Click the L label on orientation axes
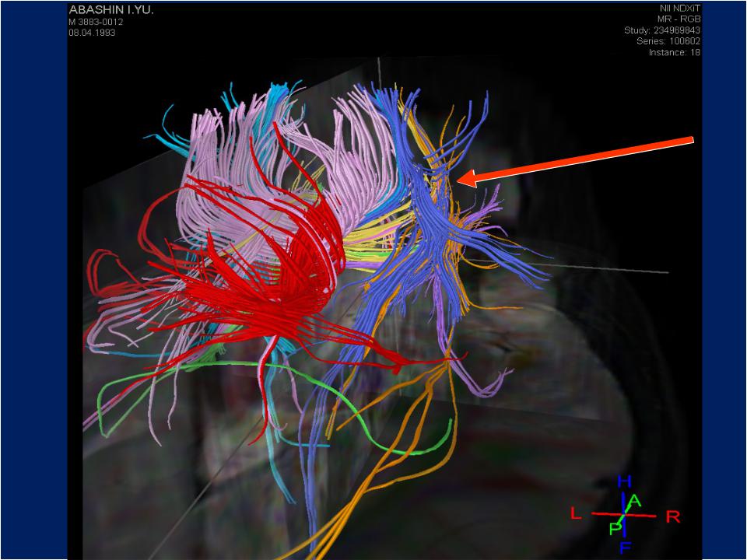 (x=576, y=513)
